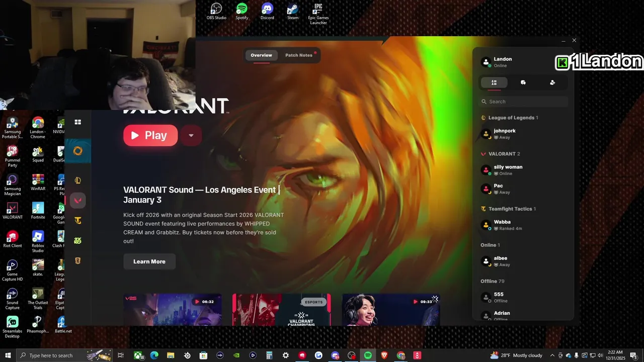This screenshot has width=644, height=362.
Task: Select the WinRAR desktop icon
Action: pyautogui.click(x=38, y=182)
